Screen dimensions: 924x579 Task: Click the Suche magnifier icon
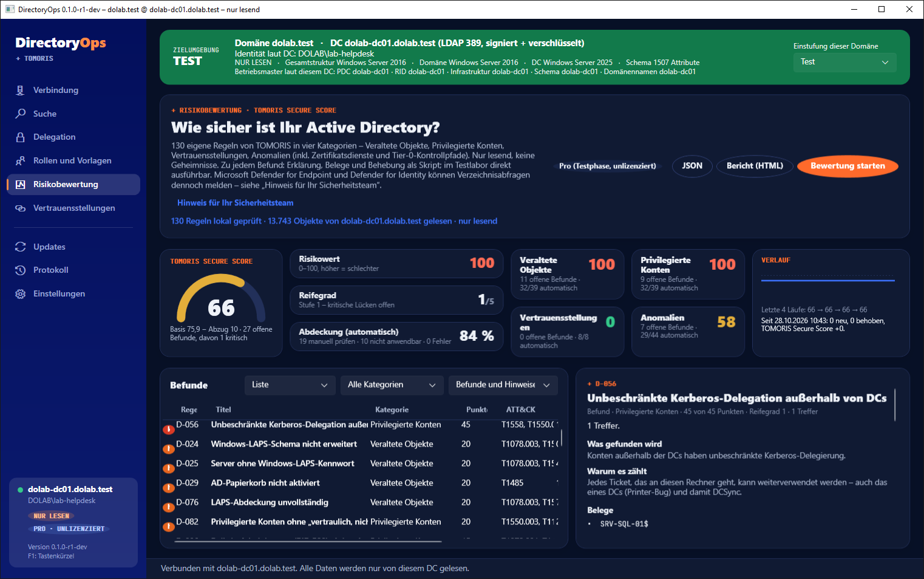coord(21,114)
